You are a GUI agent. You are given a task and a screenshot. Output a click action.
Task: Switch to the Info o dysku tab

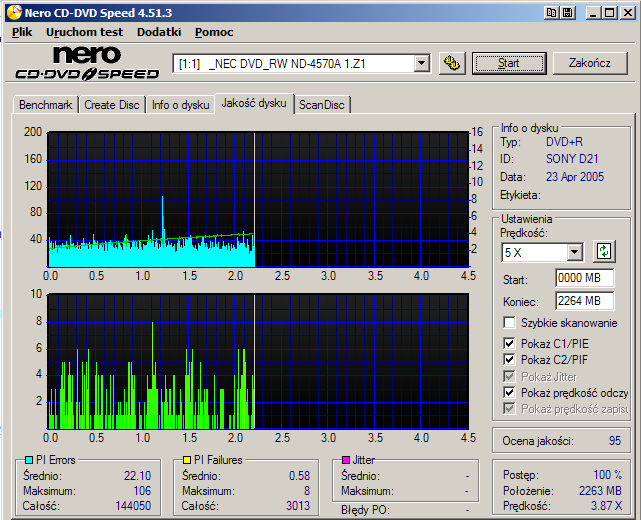[x=180, y=105]
